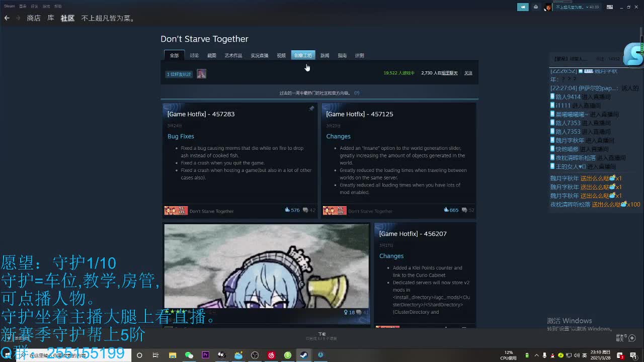Viewport: 644px width, 362px height.
Task: Click the 关注 follow button
Action: (468, 73)
